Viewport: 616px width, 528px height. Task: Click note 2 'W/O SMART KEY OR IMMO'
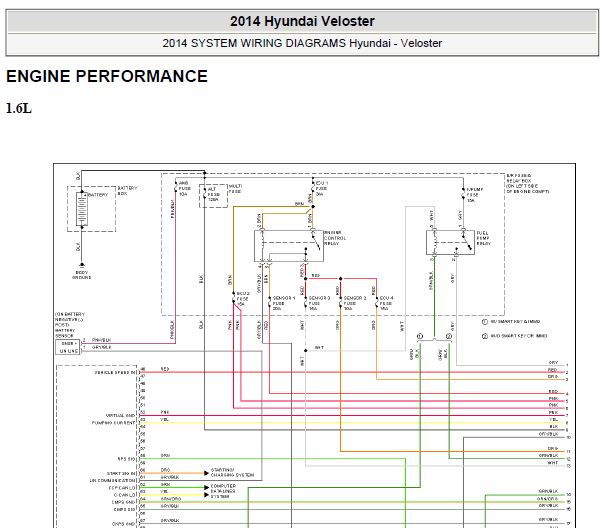coord(515,336)
